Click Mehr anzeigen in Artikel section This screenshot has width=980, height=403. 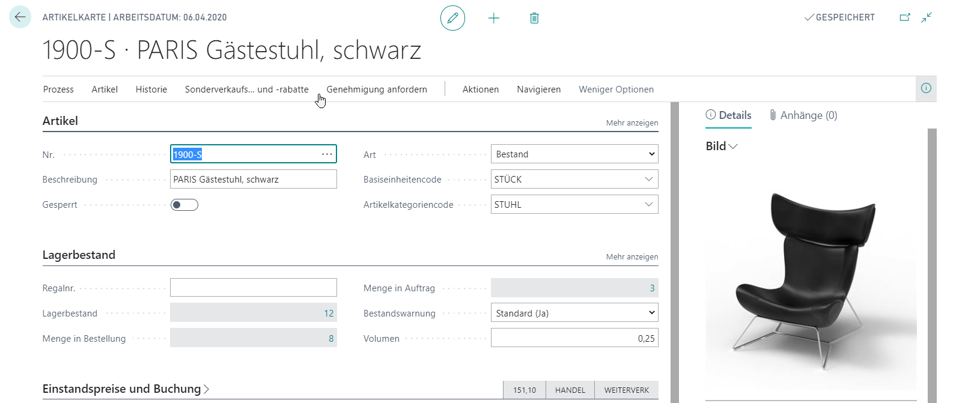pyautogui.click(x=632, y=123)
